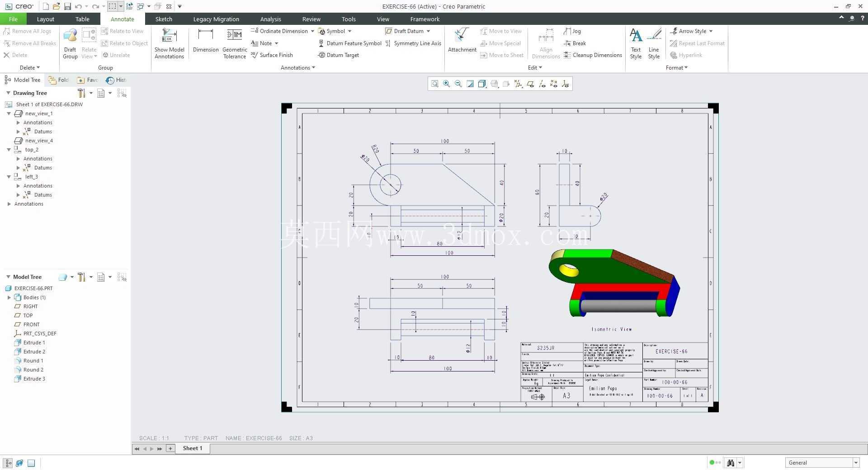Click the Show Model Annotations button
Viewport: 868px width, 470px height.
(169, 43)
